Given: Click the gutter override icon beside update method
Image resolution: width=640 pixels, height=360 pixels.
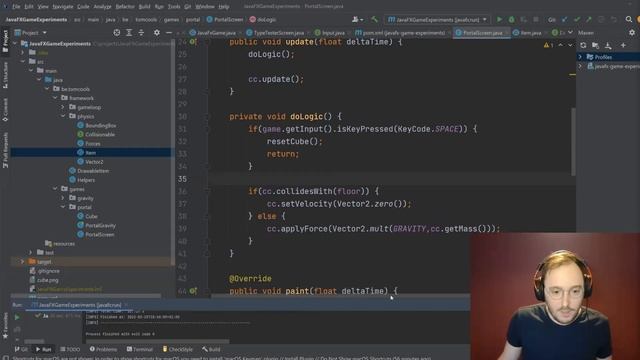Looking at the screenshot, I should click(193, 42).
